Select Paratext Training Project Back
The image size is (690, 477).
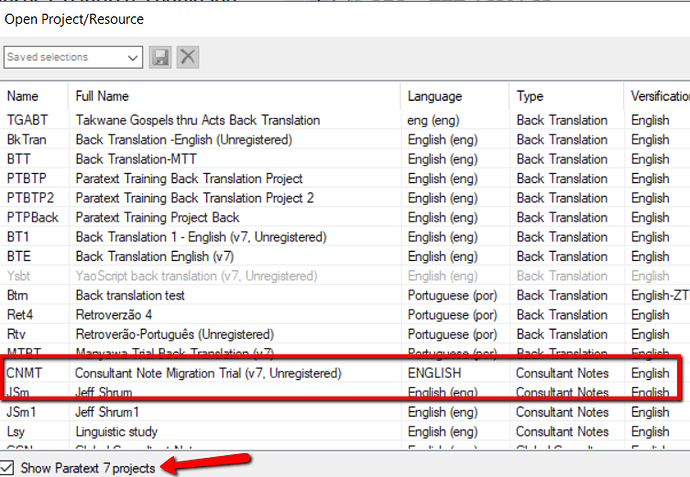tap(158, 217)
